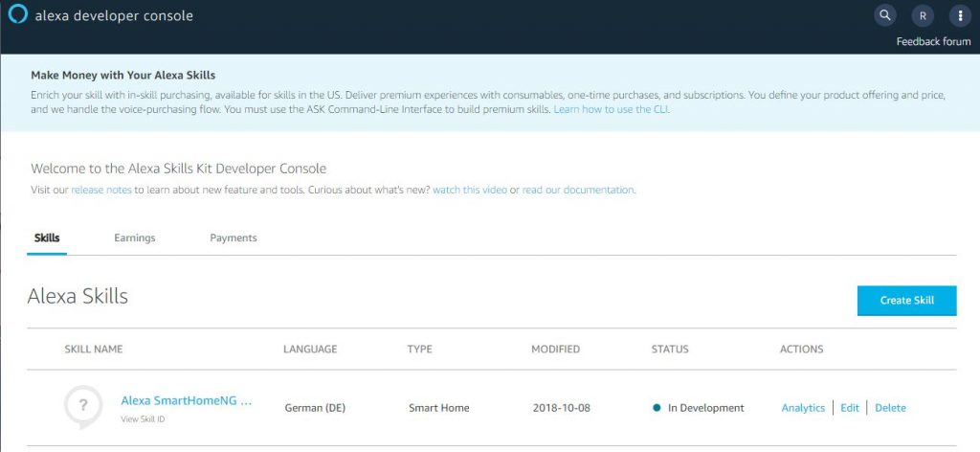Click the 'watch this video' link

[469, 190]
